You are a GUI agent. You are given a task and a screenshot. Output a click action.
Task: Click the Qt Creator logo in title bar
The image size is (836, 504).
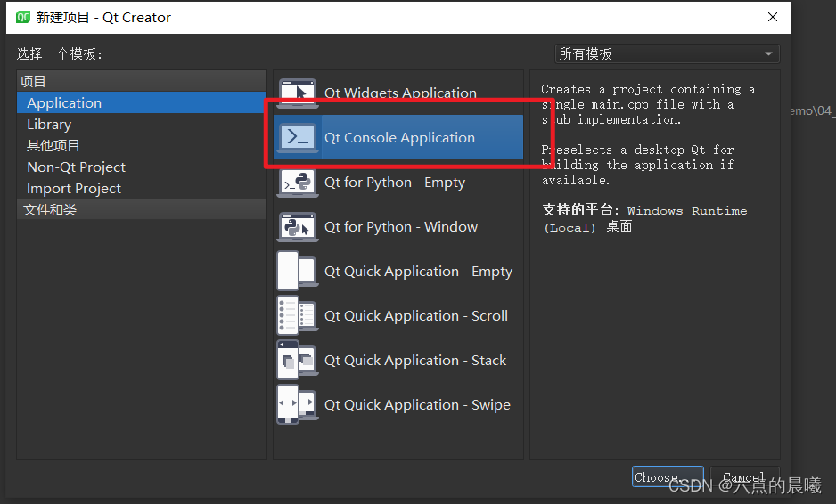coord(23,18)
